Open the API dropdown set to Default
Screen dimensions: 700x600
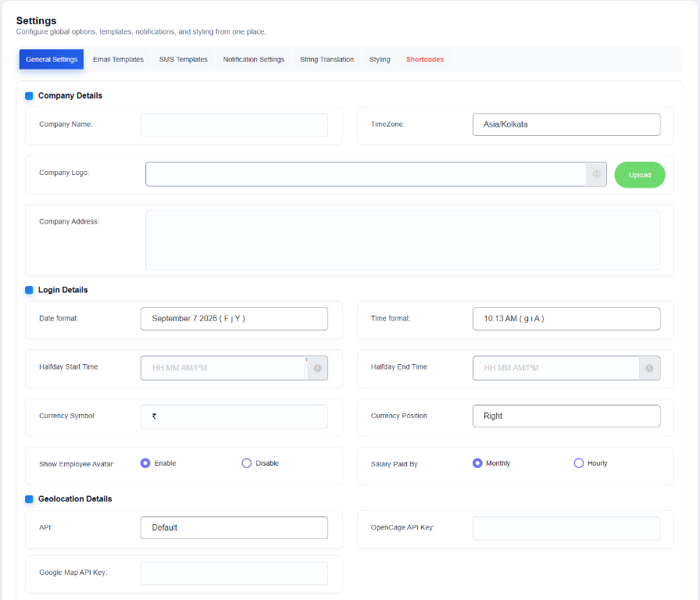[234, 527]
